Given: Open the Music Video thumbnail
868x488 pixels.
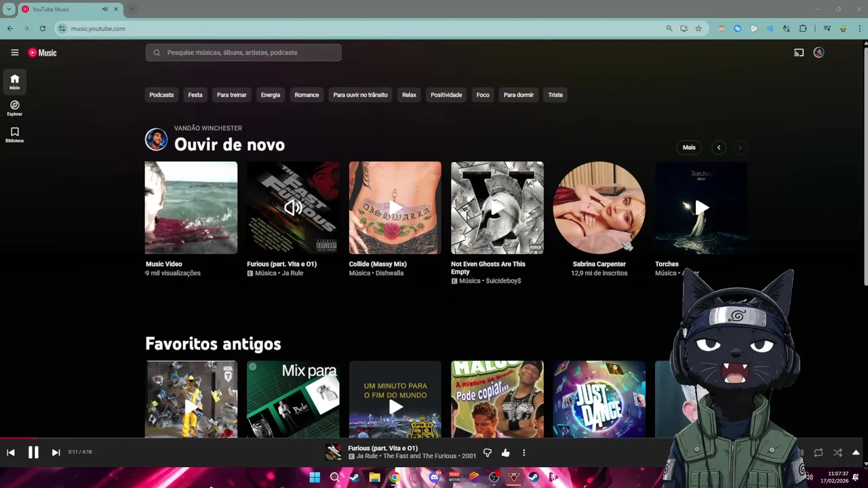Looking at the screenshot, I should [x=191, y=207].
